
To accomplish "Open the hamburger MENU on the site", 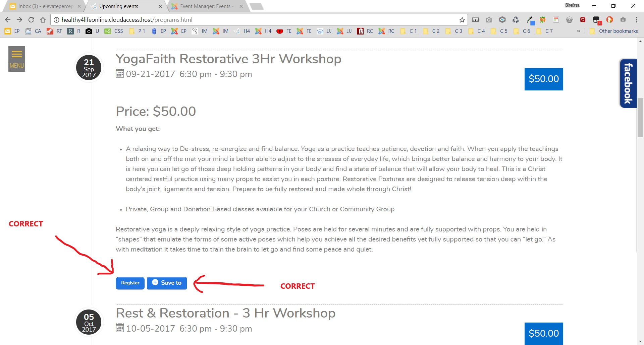I will (17, 59).
